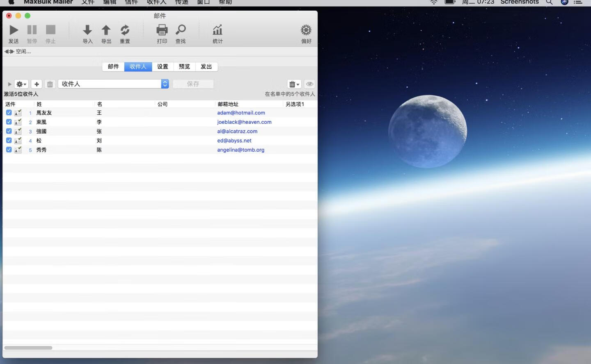Screen dimensions: 591x364
Task: Click the 发送 (Send) play icon
Action: click(14, 30)
